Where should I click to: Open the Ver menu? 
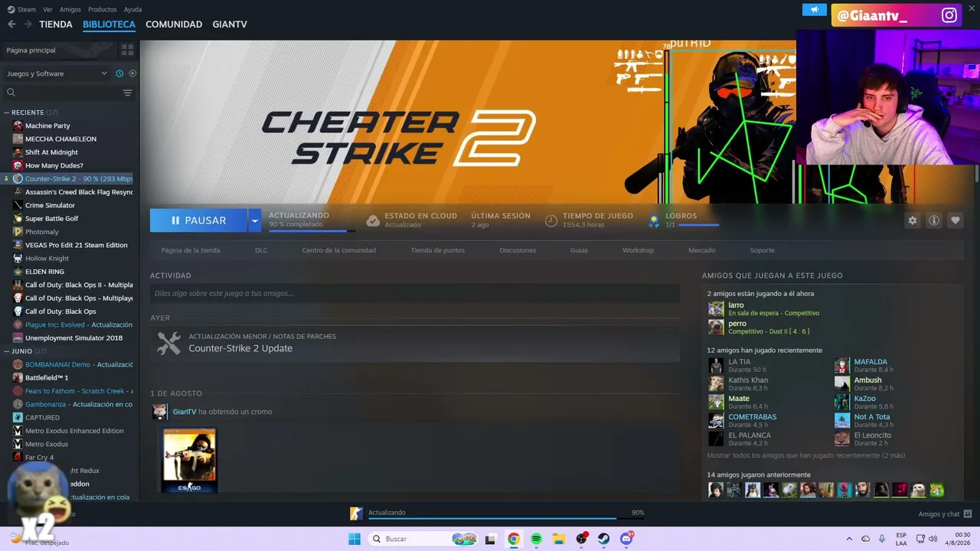[48, 9]
